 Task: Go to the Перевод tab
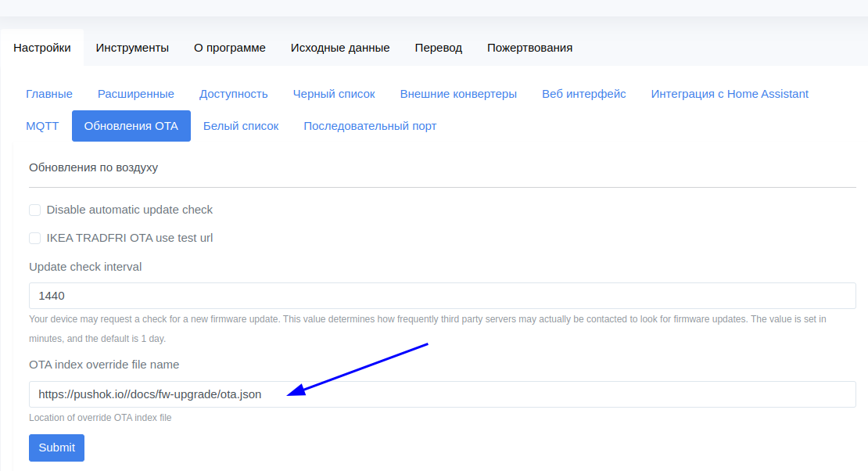coord(439,48)
